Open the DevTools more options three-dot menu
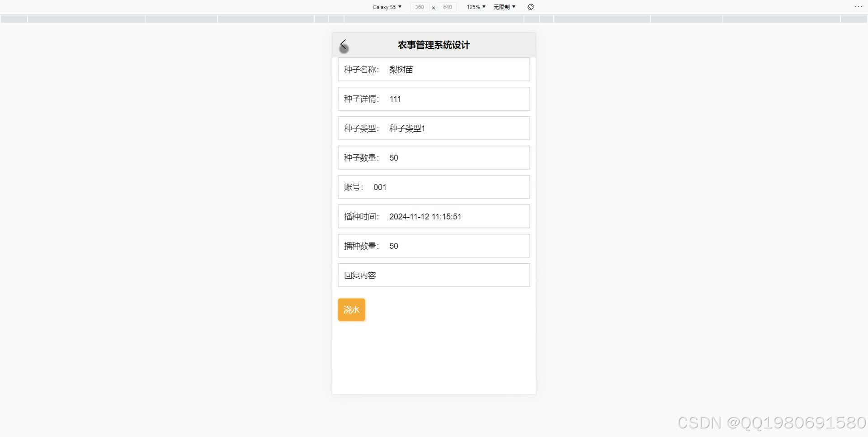The width and height of the screenshot is (868, 437). 859,6
